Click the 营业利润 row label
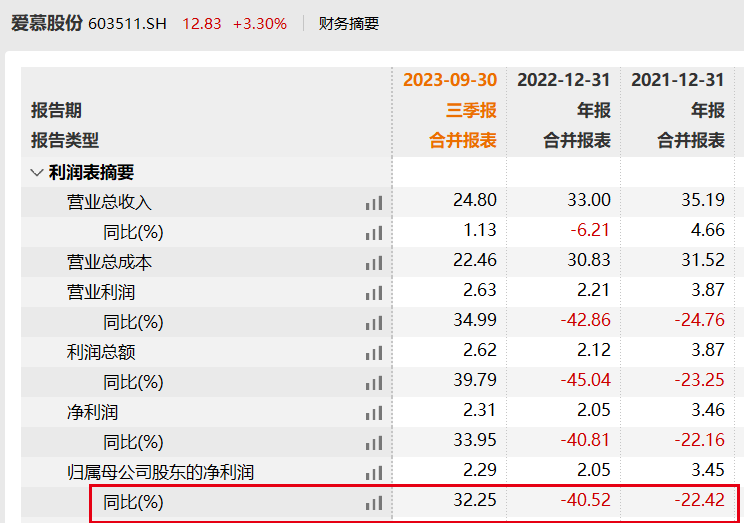 point(101,292)
